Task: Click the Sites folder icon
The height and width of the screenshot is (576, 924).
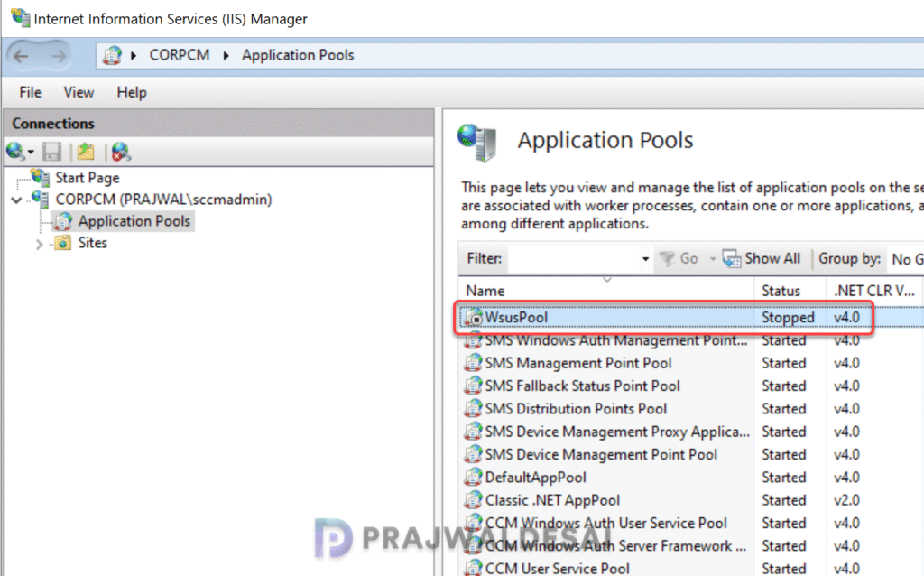Action: pyautogui.click(x=63, y=243)
